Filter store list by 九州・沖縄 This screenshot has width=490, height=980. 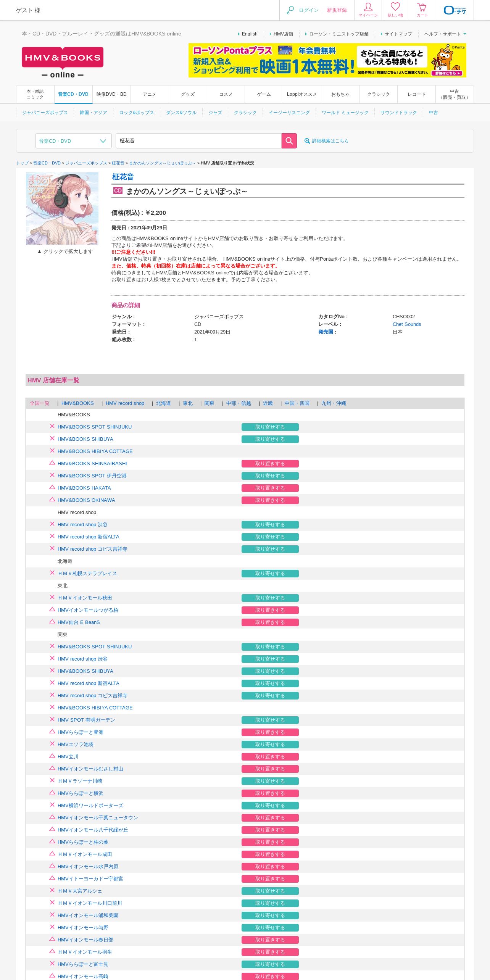[334, 403]
